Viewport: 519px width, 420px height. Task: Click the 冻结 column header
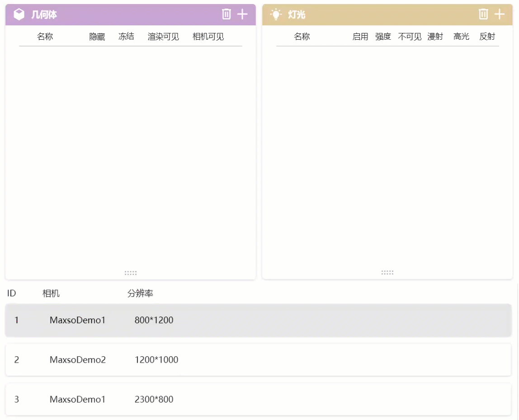[126, 37]
